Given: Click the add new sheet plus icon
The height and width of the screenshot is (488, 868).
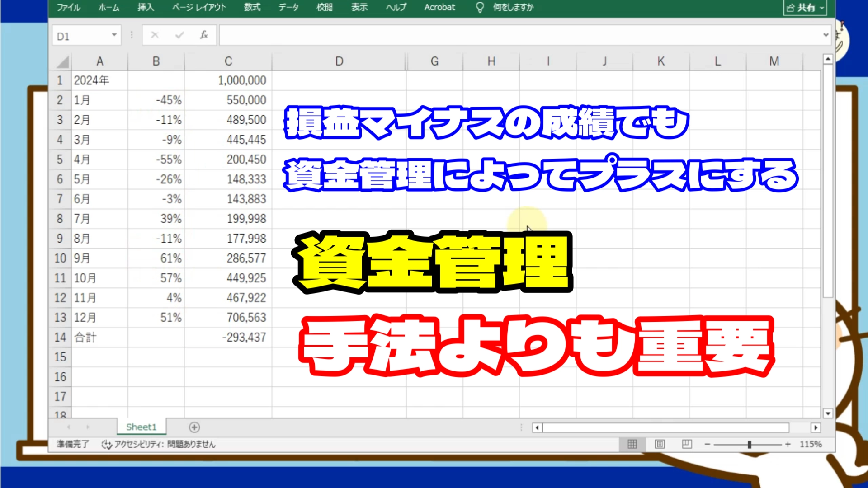Looking at the screenshot, I should 194,427.
